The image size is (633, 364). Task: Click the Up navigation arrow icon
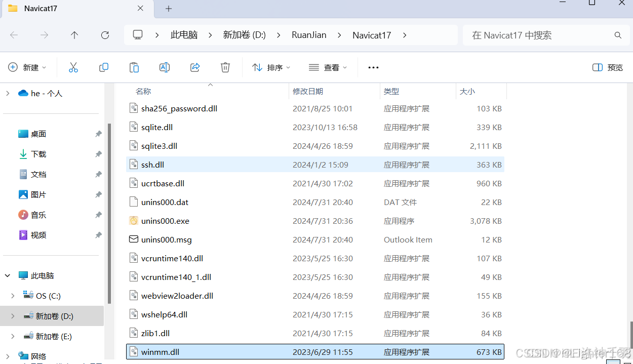74,35
